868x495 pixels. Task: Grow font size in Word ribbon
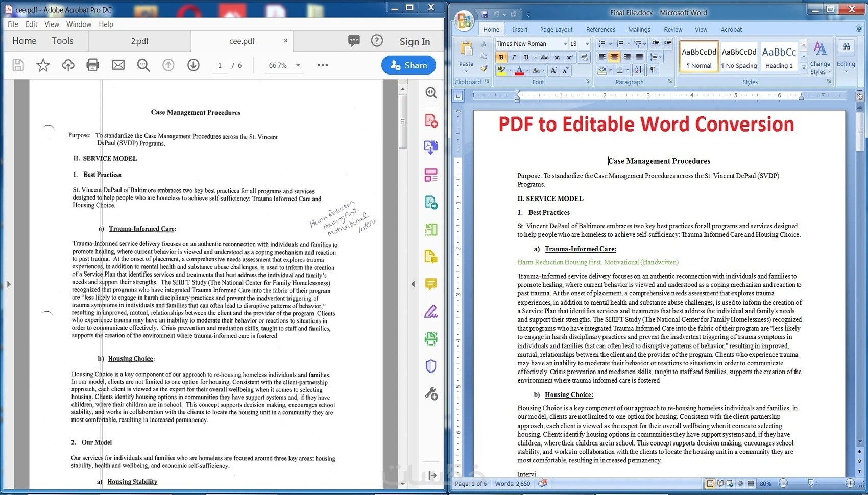(x=554, y=70)
